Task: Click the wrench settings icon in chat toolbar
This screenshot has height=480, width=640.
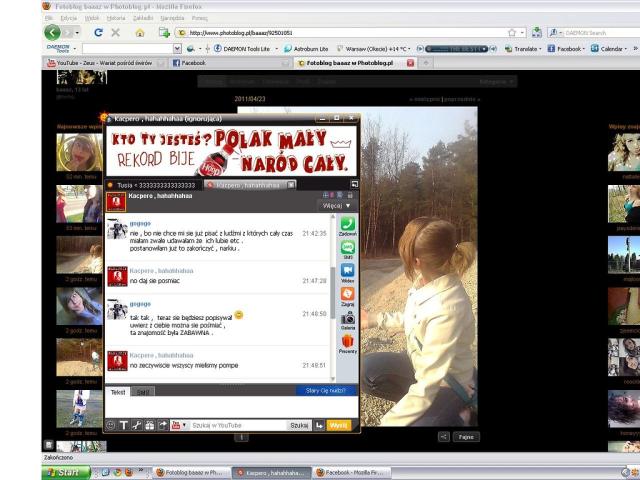Action: [137, 425]
